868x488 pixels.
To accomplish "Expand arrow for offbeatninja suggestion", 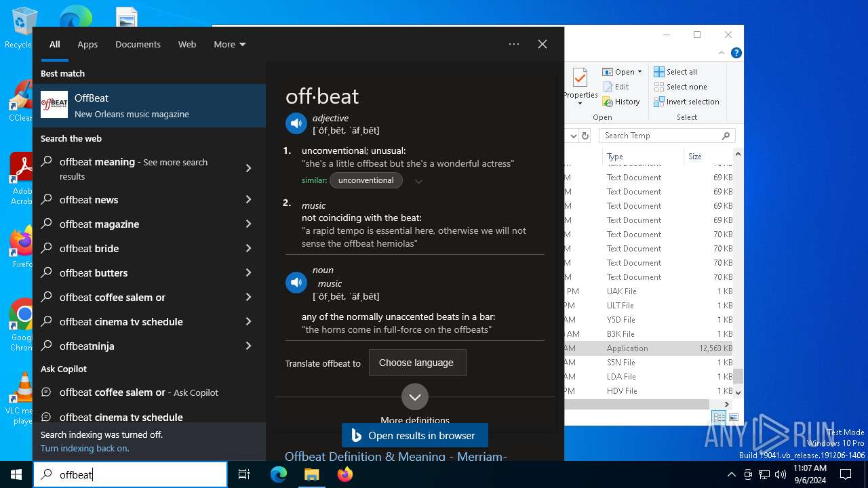I will click(248, 346).
